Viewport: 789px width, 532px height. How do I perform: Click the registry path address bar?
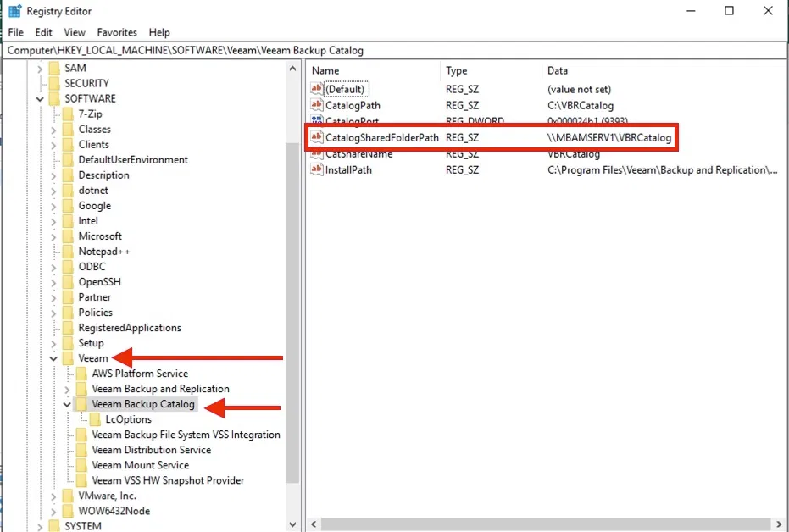[395, 50]
